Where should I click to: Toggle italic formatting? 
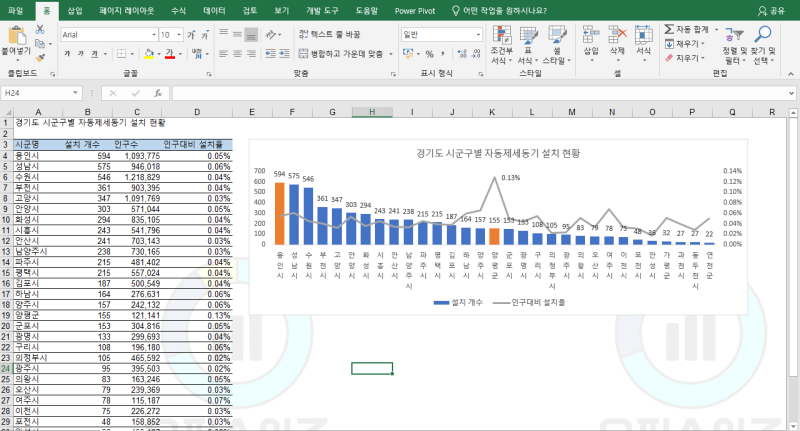81,54
